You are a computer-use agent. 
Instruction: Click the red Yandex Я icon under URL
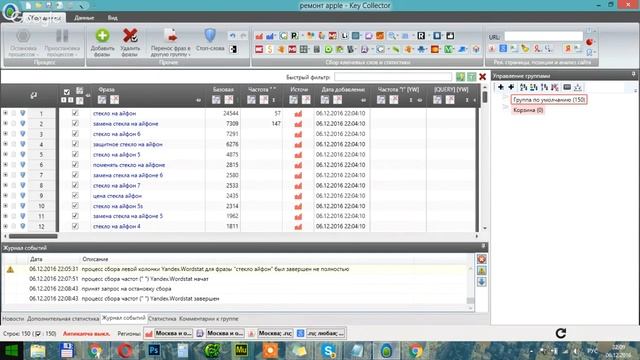[567, 49]
